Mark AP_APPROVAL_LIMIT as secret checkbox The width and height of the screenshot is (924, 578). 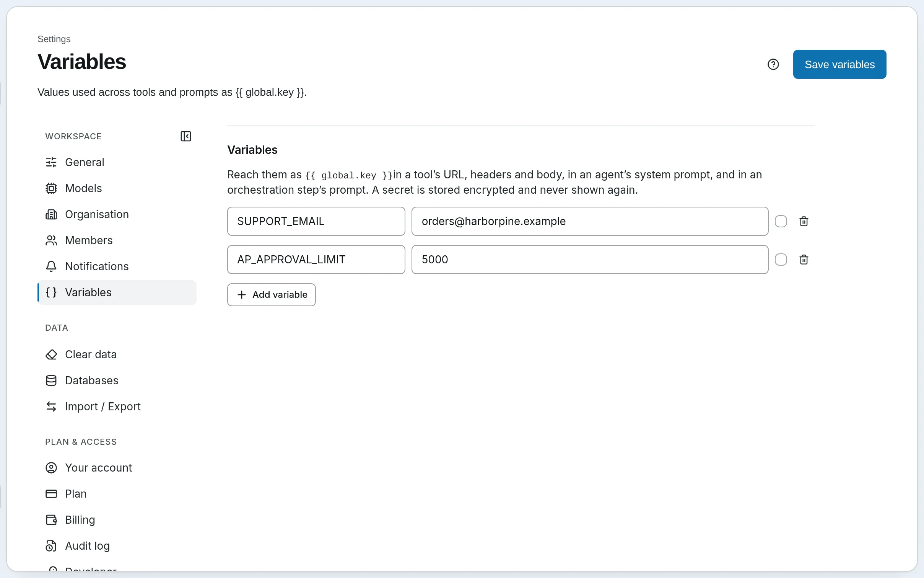pos(781,260)
